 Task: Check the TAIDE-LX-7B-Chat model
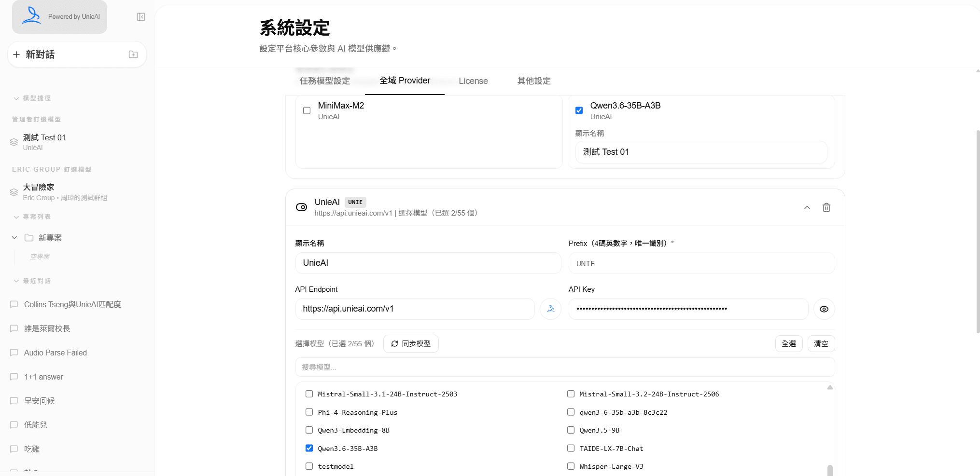[571, 448]
